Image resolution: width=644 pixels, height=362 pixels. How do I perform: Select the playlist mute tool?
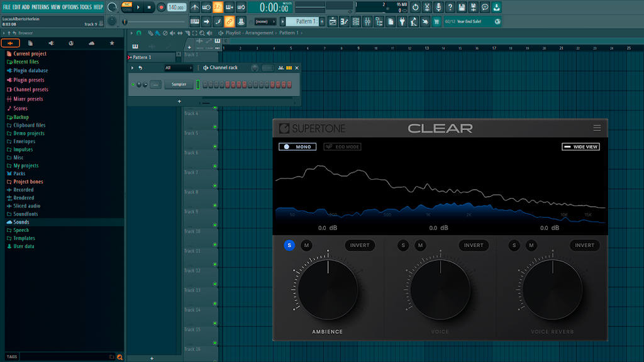[172, 33]
